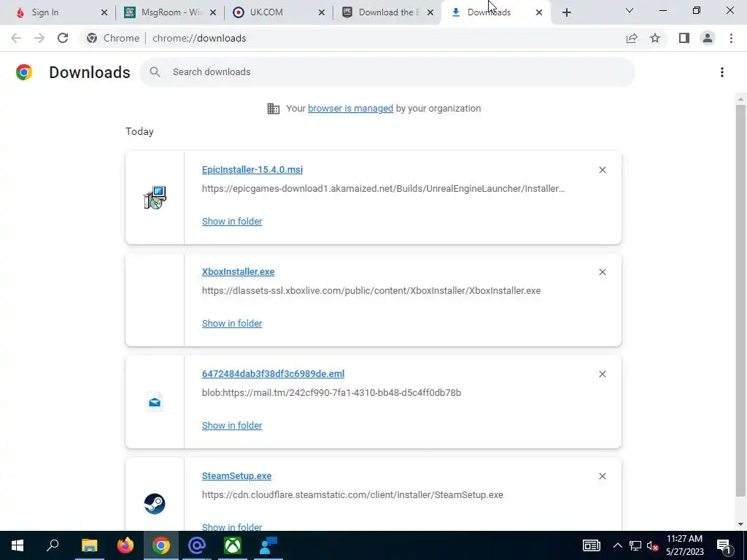Open the purple @ app in taskbar
Viewport: 747px width, 560px height.
pos(197,545)
